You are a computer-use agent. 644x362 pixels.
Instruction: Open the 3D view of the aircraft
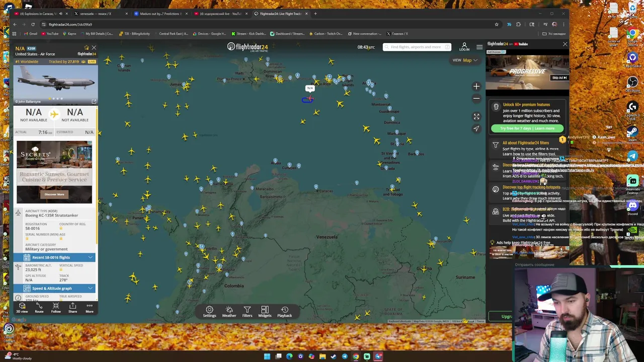point(22,308)
